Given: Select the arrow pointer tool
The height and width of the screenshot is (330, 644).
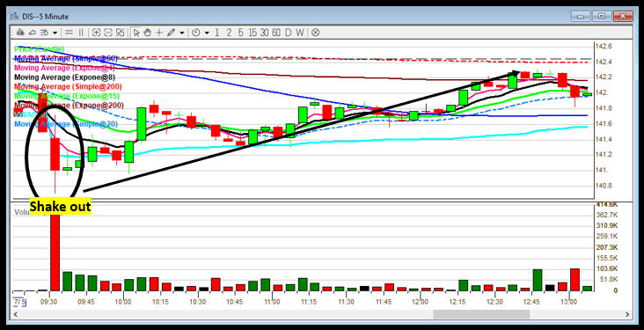Looking at the screenshot, I should tap(136, 33).
